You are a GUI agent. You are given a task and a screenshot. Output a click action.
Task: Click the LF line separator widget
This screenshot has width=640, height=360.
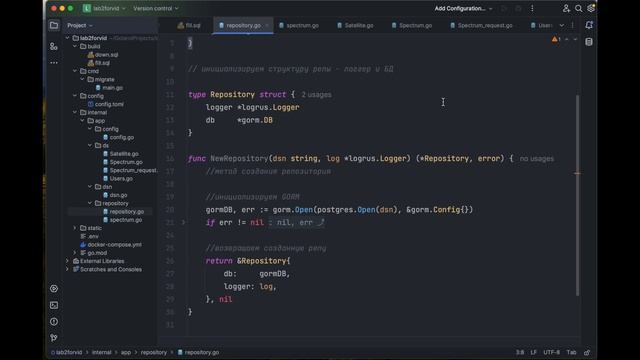[x=533, y=352]
